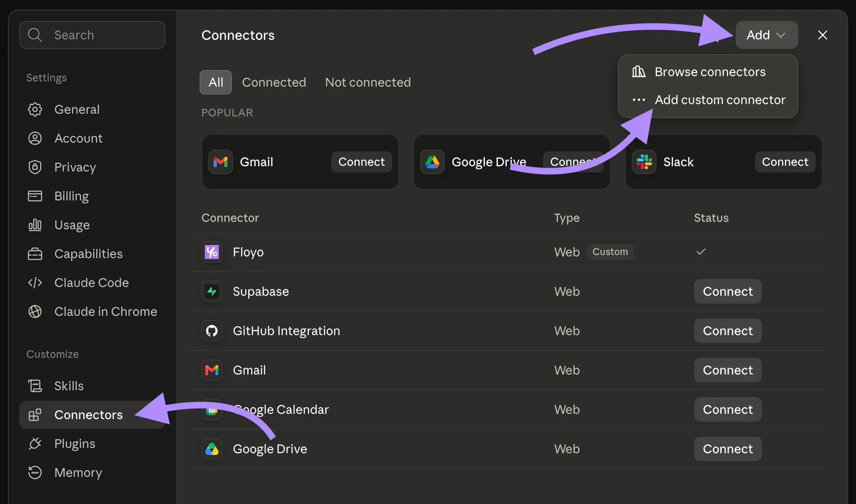Select the Claude in Chrome icon

pyautogui.click(x=35, y=311)
